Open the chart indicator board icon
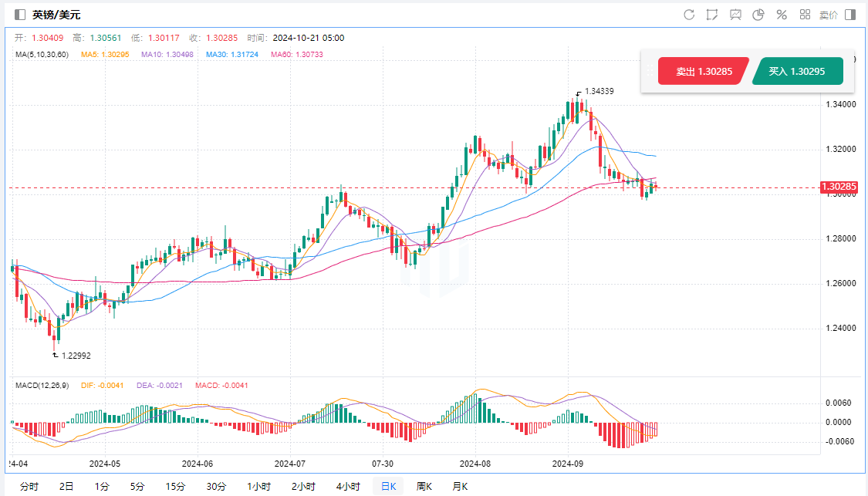Viewport: 868px width, 496px height. 735,15
